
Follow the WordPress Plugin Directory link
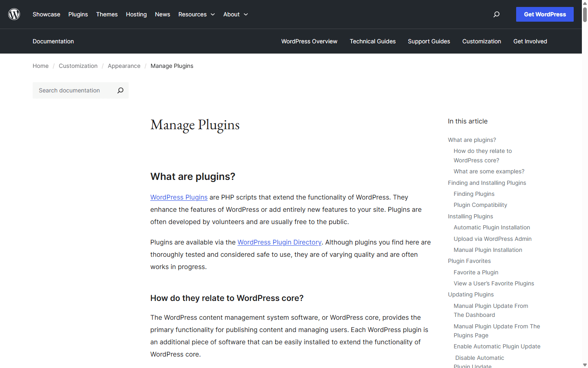pyautogui.click(x=279, y=242)
